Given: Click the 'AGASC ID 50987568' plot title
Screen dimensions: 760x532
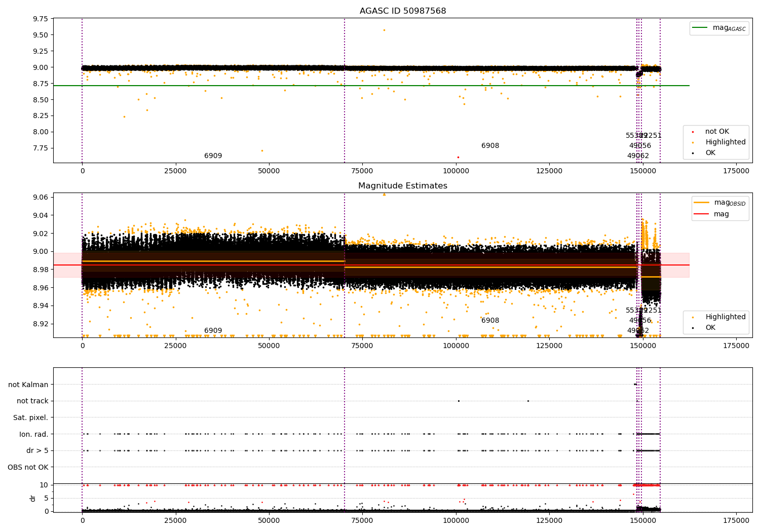Looking at the screenshot, I should (403, 11).
